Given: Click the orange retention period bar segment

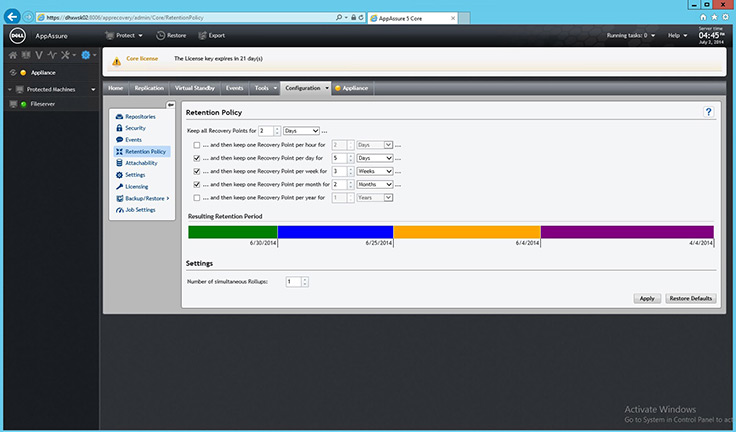Looking at the screenshot, I should coord(467,232).
